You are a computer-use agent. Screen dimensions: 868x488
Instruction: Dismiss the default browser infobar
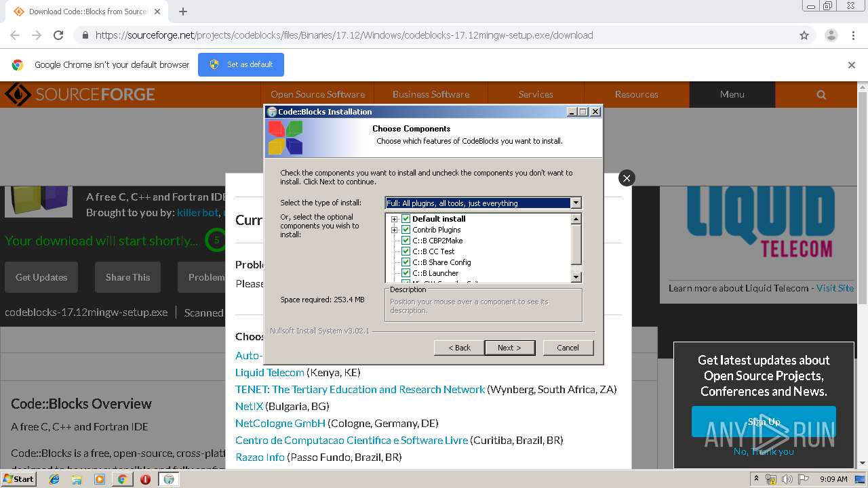point(852,65)
